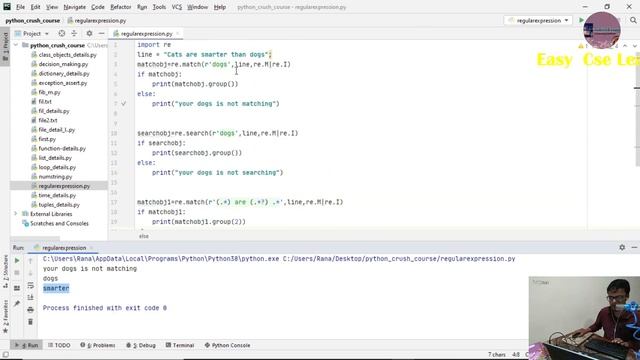640x360 pixels.
Task: Toggle Soft-Wrap in the Run console
Action: pos(31,285)
